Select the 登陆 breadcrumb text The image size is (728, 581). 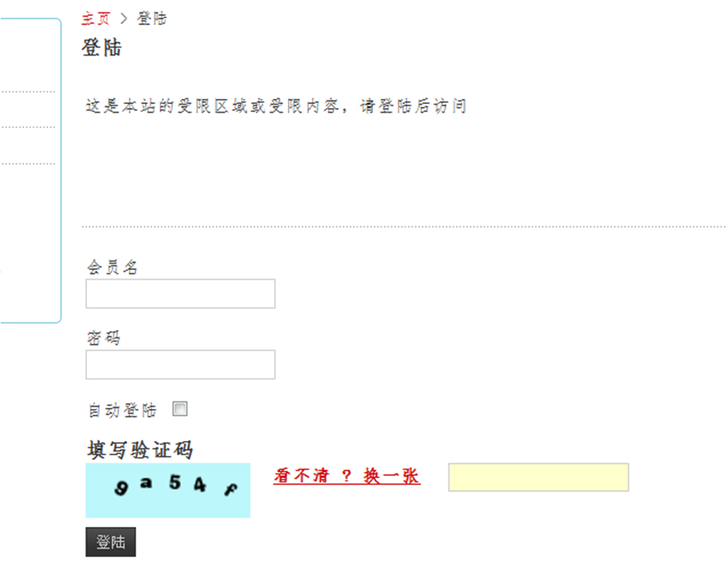(152, 18)
